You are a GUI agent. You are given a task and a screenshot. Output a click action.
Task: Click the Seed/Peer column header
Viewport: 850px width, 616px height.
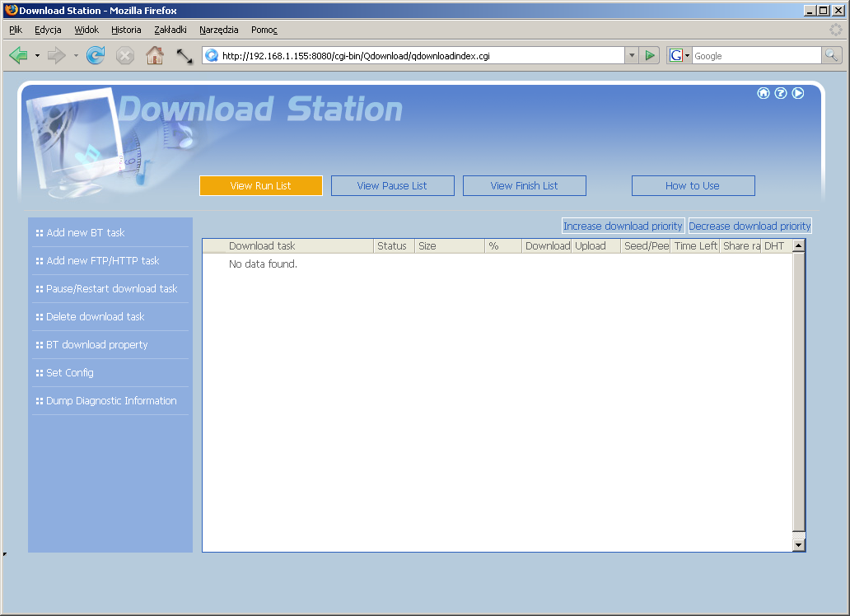click(x=646, y=245)
